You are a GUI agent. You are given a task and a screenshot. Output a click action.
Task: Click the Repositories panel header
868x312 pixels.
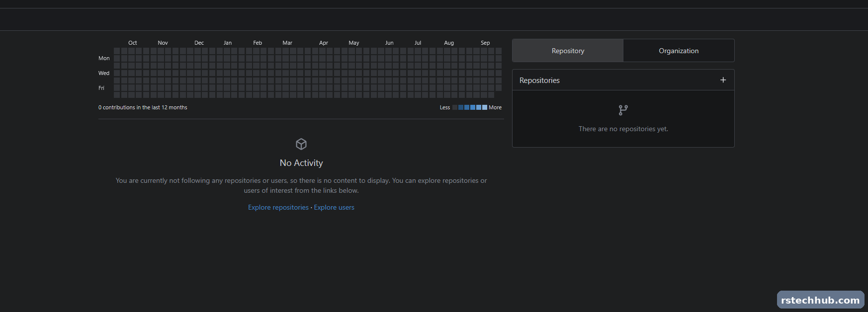623,80
